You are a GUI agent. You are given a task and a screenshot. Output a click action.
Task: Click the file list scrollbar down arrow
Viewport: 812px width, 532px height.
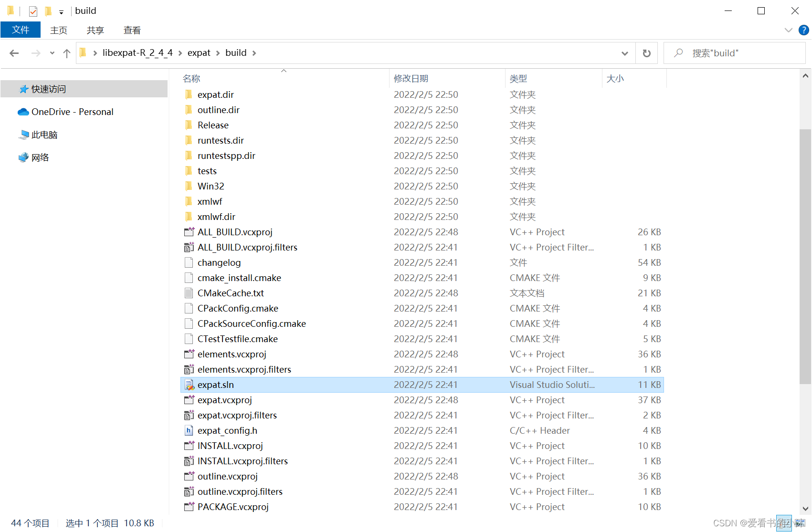coord(805,509)
